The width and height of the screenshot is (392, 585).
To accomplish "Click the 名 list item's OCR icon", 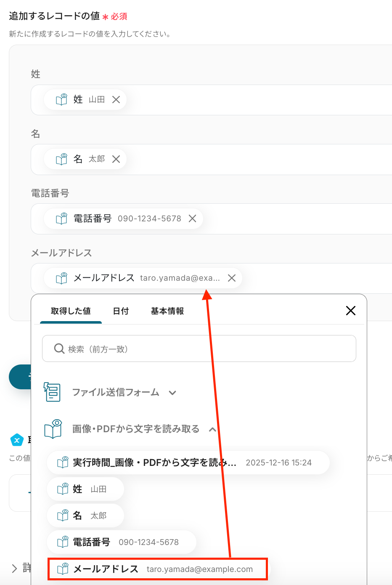I will [x=63, y=515].
